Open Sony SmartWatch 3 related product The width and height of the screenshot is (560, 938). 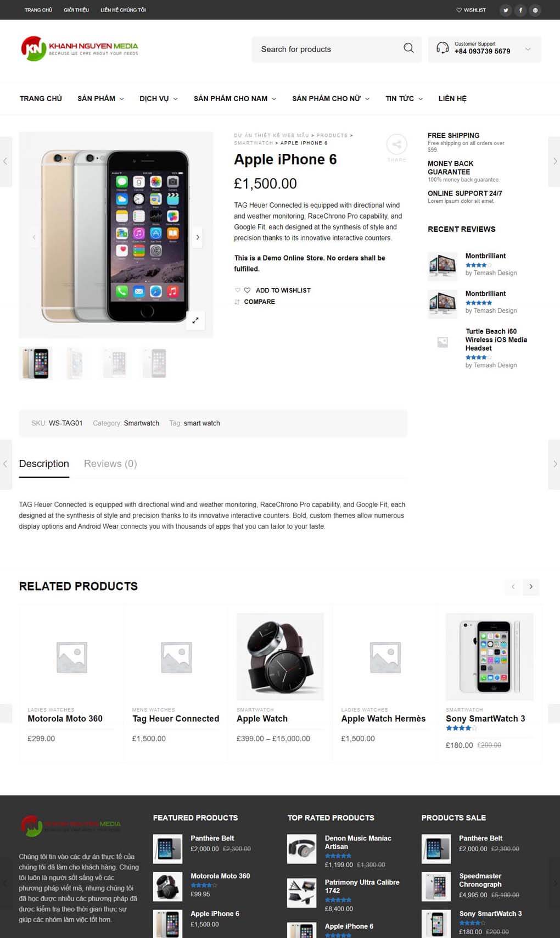coord(485,719)
